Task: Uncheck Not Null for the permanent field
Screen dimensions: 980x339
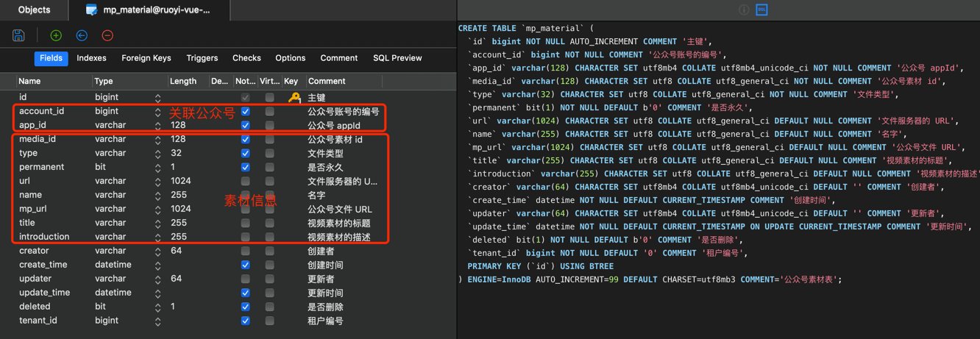Action: coord(245,167)
